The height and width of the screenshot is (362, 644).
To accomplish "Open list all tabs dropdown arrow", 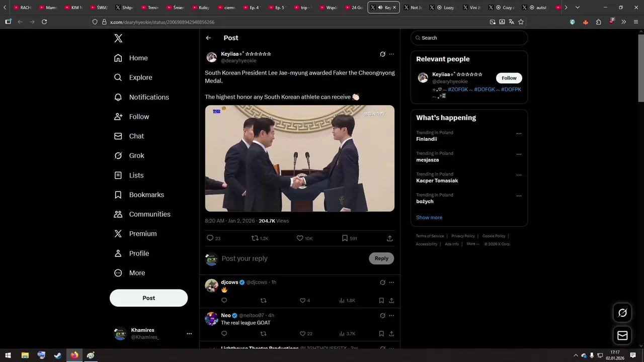I will (x=578, y=8).
